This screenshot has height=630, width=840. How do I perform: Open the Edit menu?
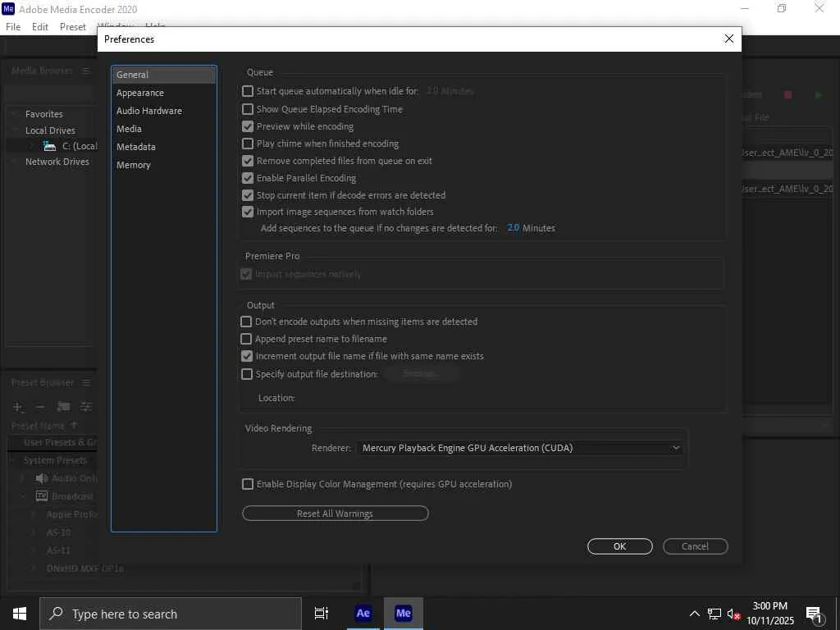coord(40,27)
